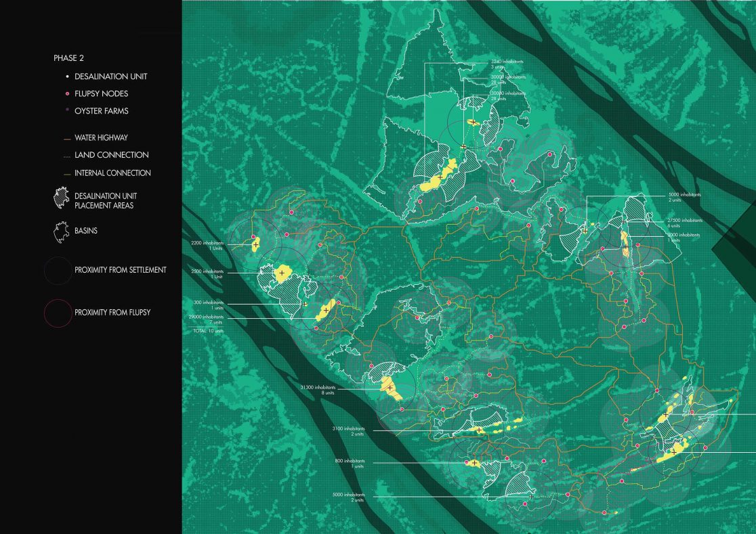Select the Basins outline legend icon

[59, 231]
